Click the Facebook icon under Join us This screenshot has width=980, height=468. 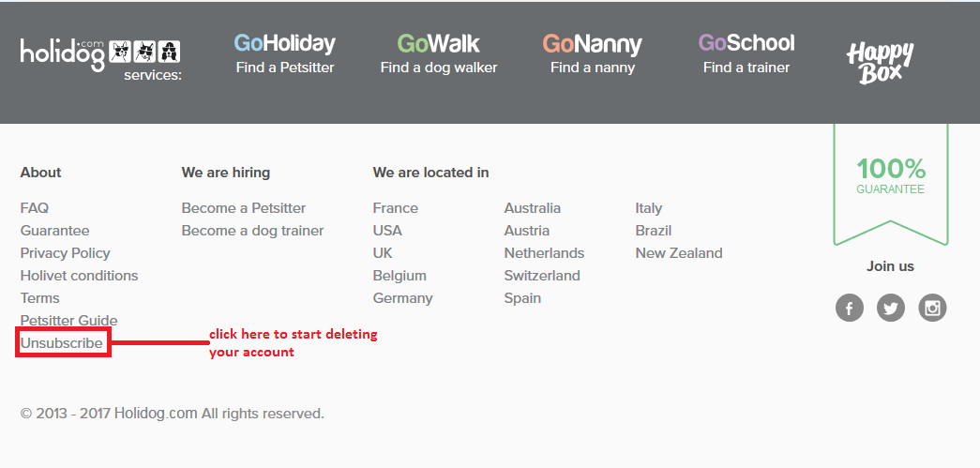pyautogui.click(x=849, y=308)
